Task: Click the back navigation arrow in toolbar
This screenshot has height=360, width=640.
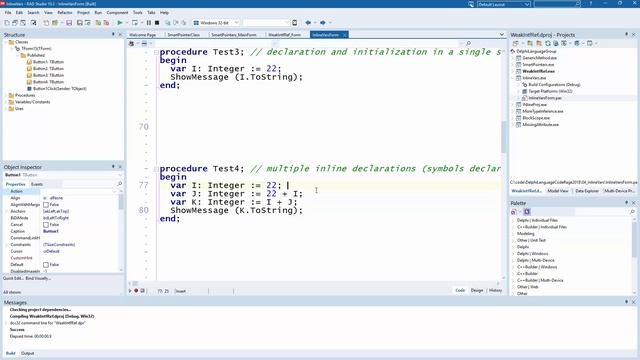Action: point(308,23)
